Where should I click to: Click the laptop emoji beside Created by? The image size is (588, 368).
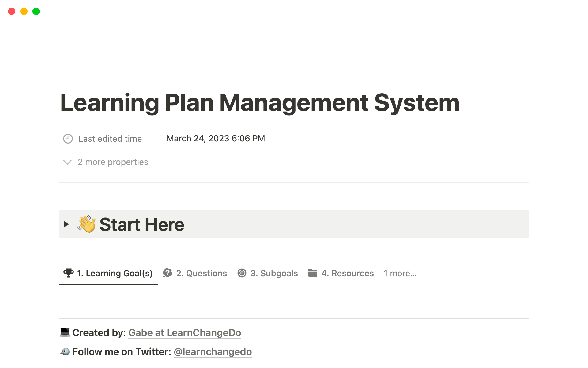click(x=65, y=332)
